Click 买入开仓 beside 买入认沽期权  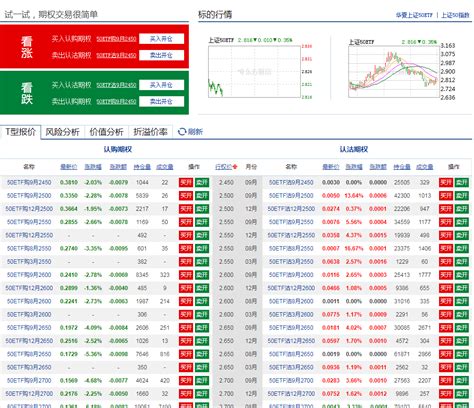161,85
